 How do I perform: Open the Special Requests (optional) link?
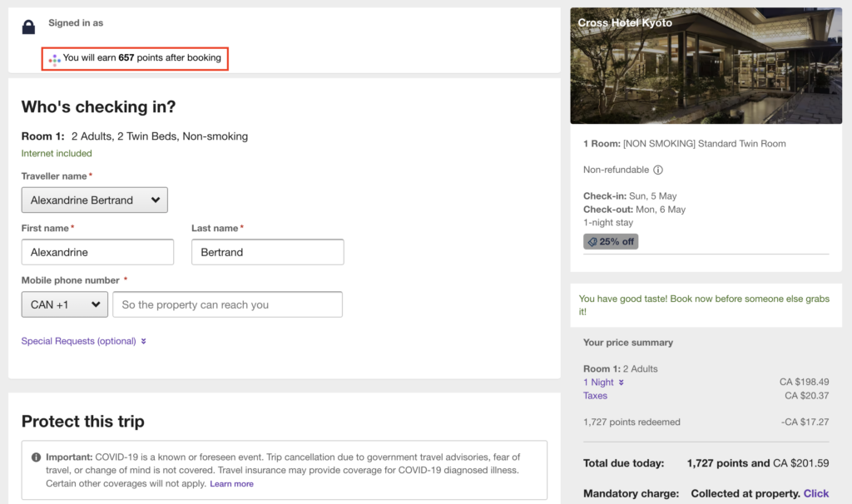coord(78,341)
